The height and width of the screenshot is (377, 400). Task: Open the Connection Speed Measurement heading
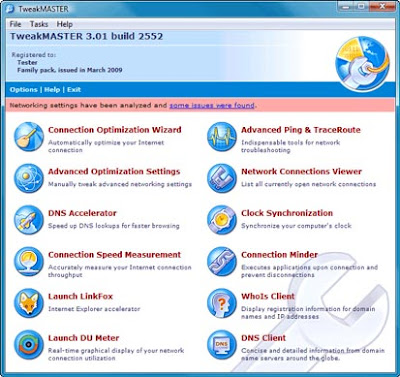click(x=114, y=255)
